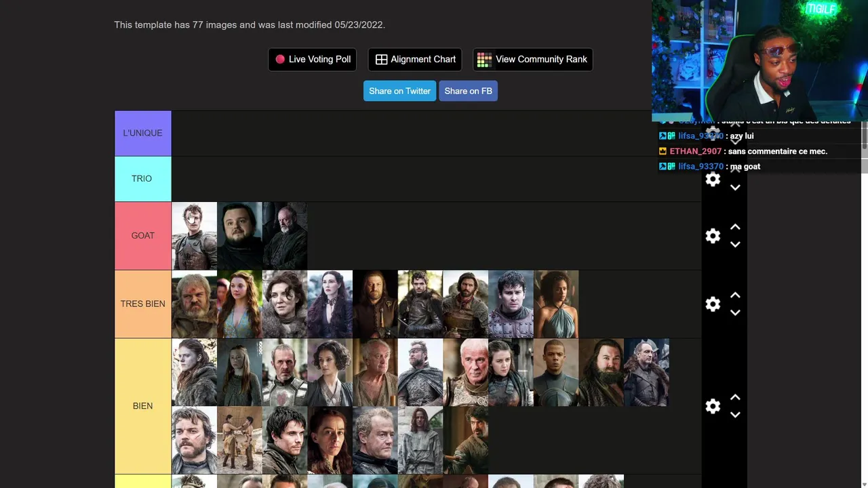Select the white-haired old knight in ornate armor
Viewport: 868px width, 488px height.
click(465, 372)
